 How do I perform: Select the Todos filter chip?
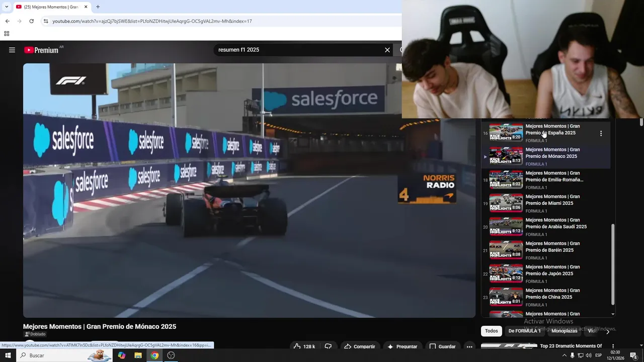(492, 331)
